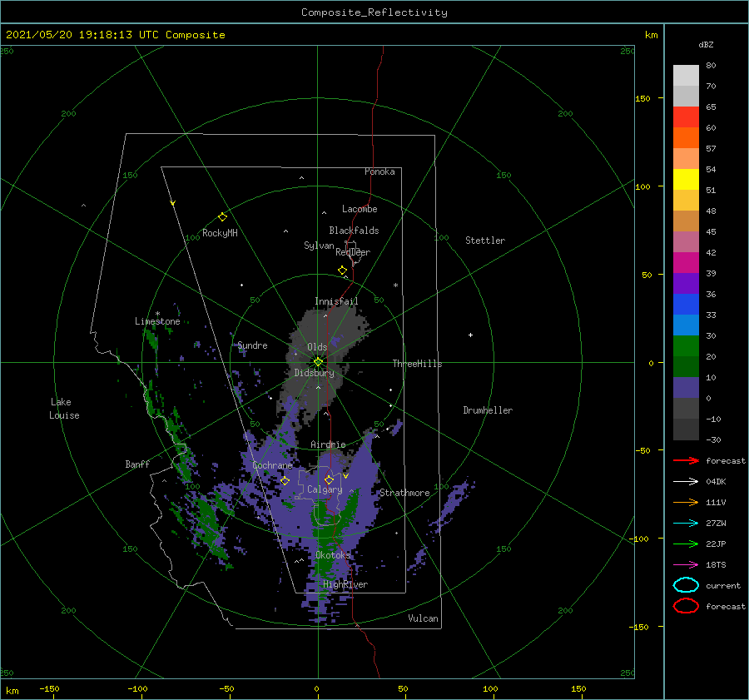Click the Okotoks town label
Screen dimensions: 749x700
coord(333,555)
